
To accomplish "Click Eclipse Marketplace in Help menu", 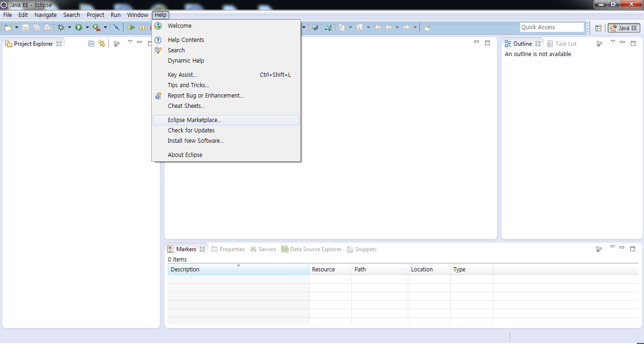I will tap(226, 120).
